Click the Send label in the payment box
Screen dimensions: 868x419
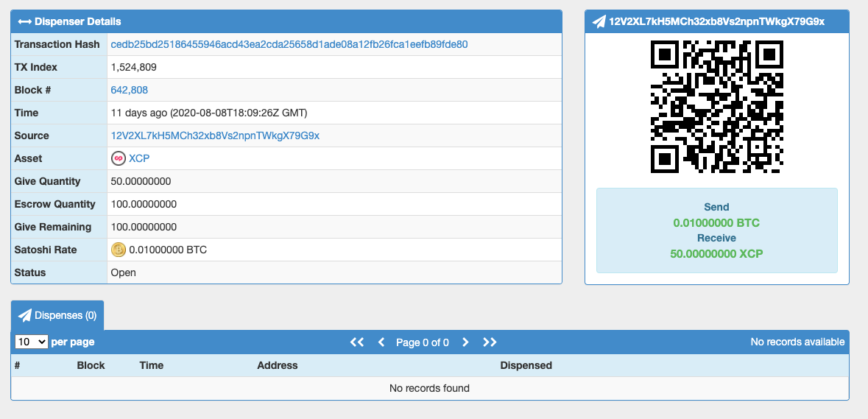[x=716, y=207]
